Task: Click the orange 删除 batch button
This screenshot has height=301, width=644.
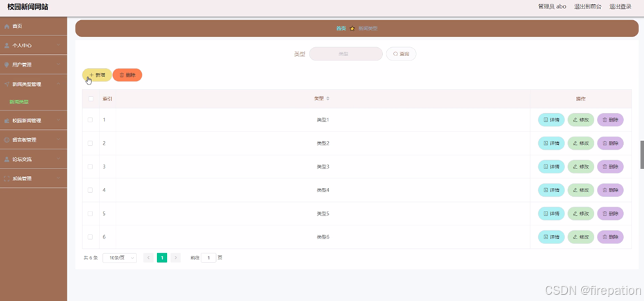Action: coord(127,75)
